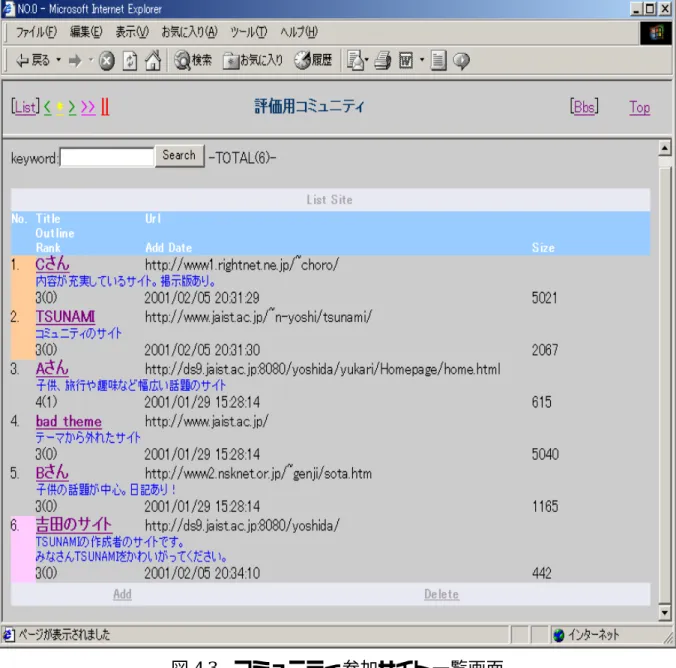Screen dimensions: 676x668
Task: Click the status bar page icon
Action: pos(9,634)
